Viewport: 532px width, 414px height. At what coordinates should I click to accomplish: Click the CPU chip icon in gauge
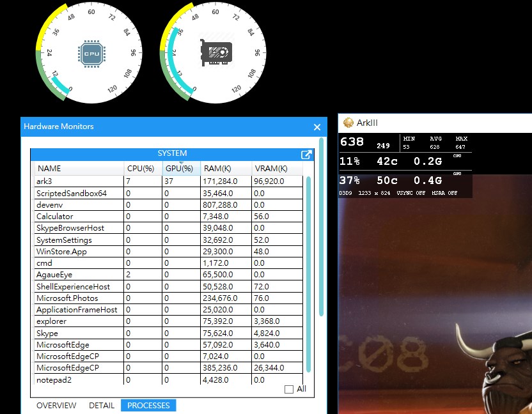click(91, 54)
